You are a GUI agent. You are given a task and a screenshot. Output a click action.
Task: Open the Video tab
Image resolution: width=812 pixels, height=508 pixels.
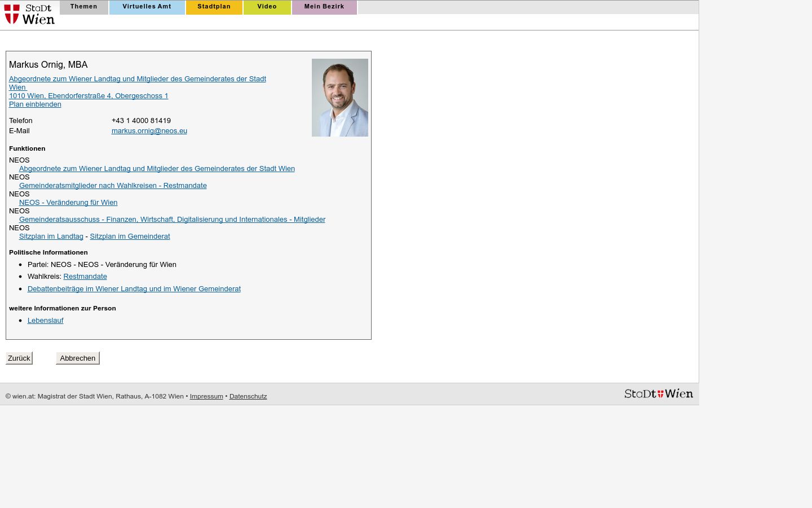267,7
